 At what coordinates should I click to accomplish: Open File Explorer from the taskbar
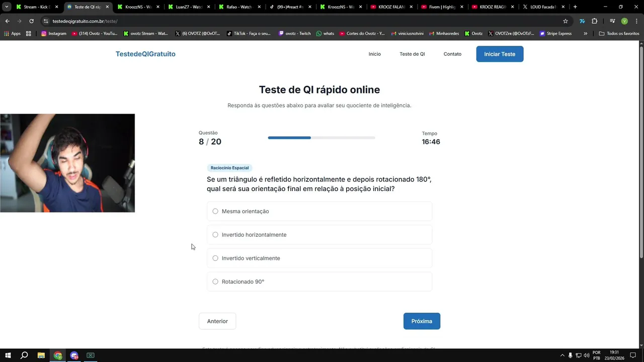point(41,355)
